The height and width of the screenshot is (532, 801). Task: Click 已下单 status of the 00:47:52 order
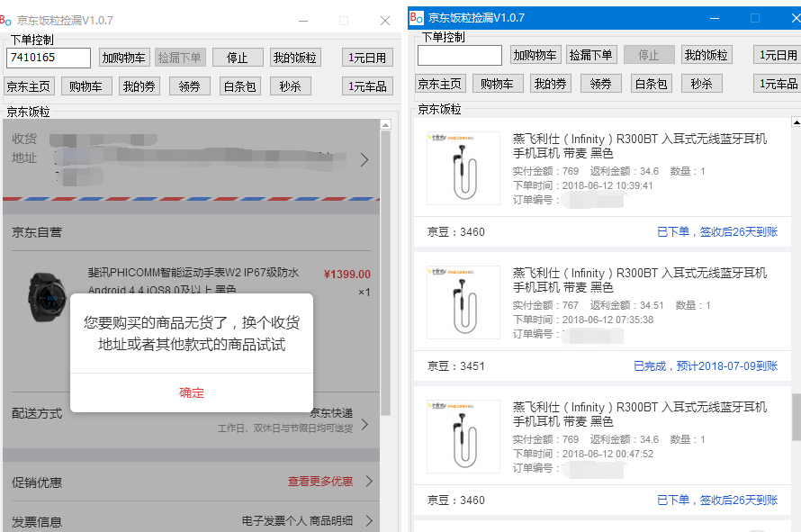717,500
